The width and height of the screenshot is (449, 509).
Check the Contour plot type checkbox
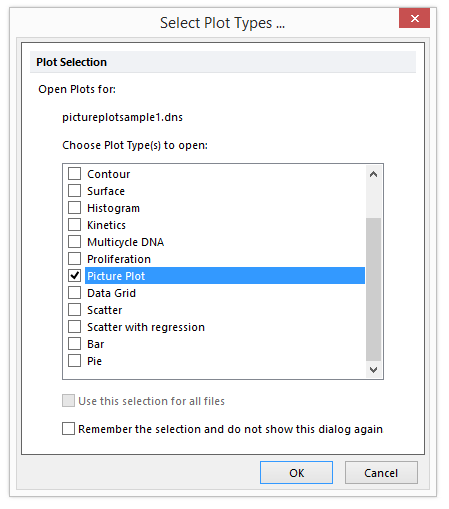[x=74, y=174]
